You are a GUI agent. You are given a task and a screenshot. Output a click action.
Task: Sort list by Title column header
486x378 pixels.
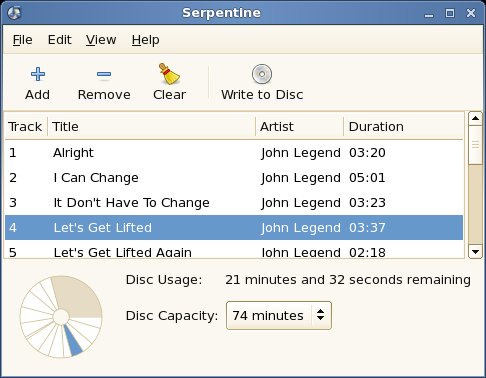(152, 127)
